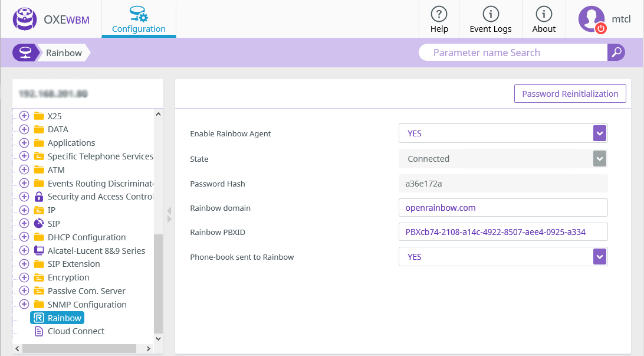Click Alcatel-Lucent 8&9 Series device icon
The width and height of the screenshot is (644, 356).
(38, 251)
